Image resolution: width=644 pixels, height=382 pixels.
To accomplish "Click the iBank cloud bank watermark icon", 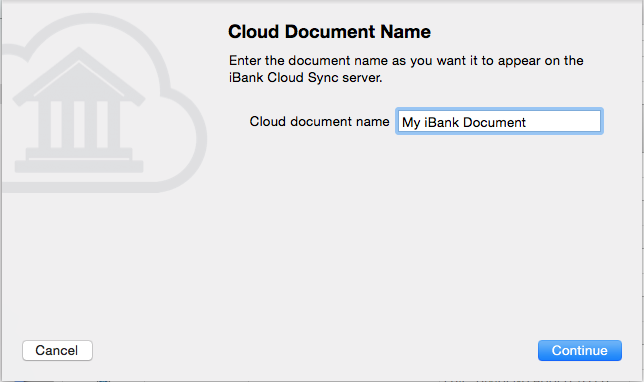I will point(103,103).
